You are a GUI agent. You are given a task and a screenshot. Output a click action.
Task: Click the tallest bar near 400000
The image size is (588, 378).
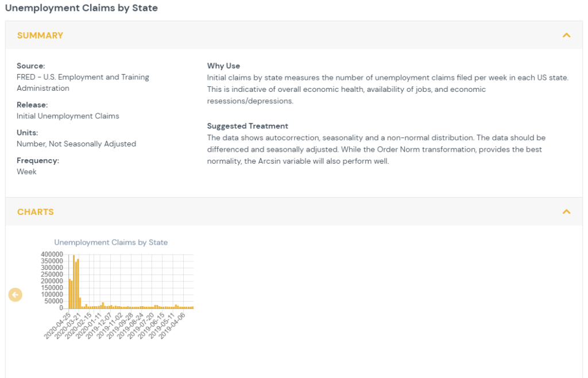point(73,281)
